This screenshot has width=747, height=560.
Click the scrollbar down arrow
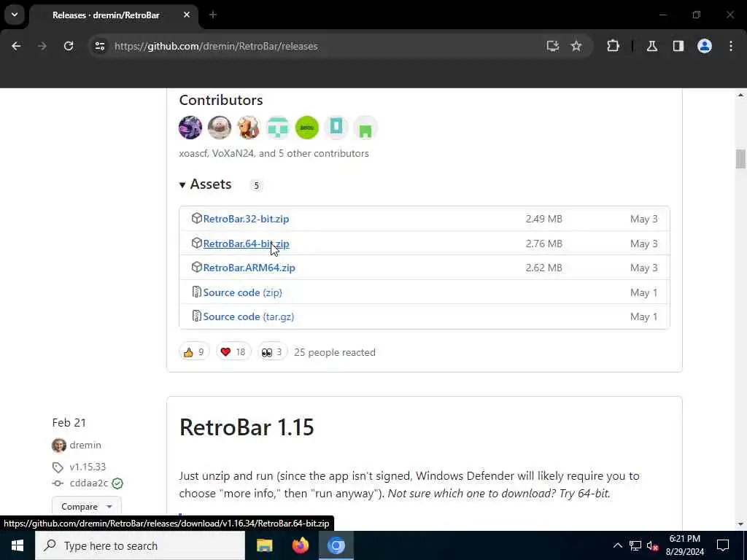(740, 524)
